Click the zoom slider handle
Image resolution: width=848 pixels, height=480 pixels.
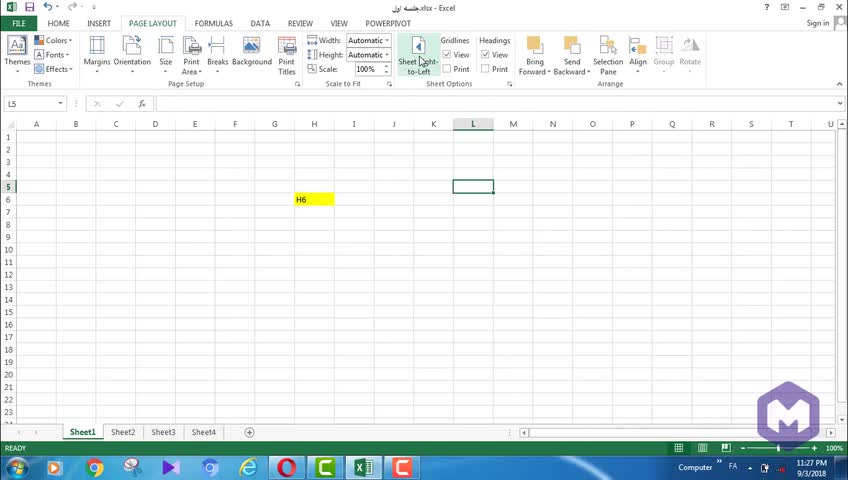[x=778, y=448]
